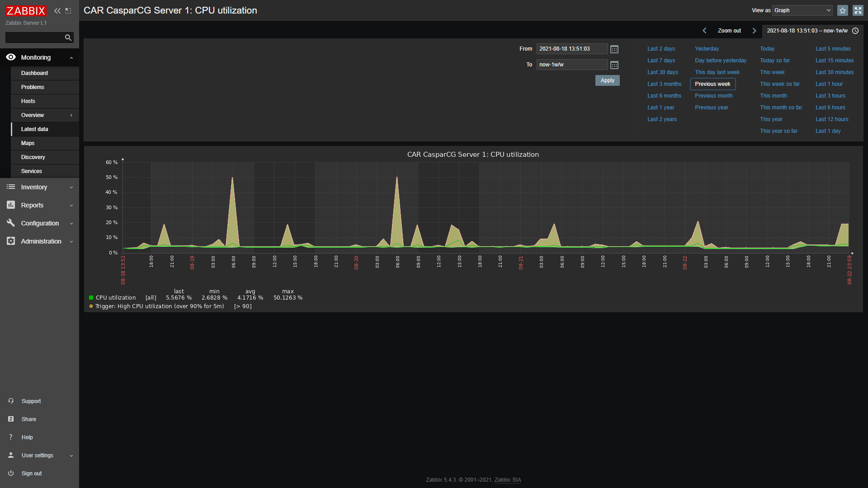Select Yesterday range
Screen dimensions: 868x488
click(x=707, y=49)
